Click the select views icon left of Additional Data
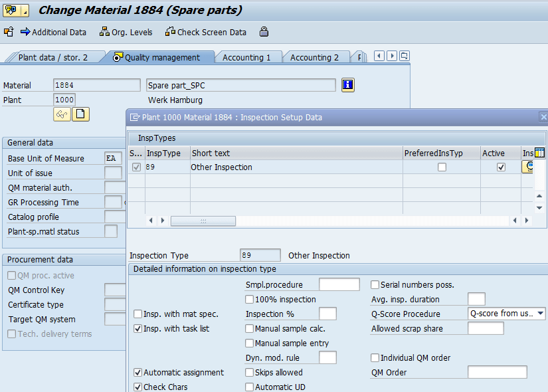Viewport: 548px width, 392px height. point(9,32)
